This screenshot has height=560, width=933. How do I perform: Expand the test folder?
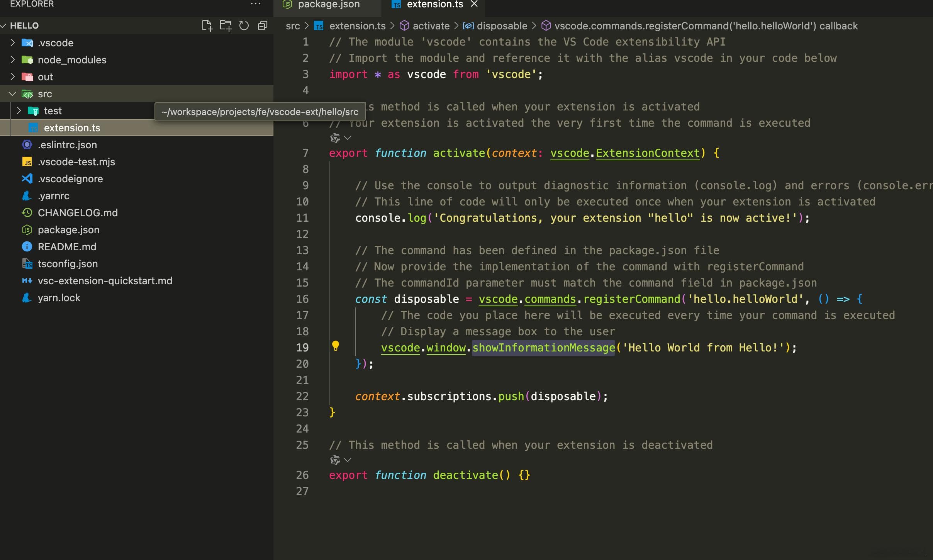point(19,111)
